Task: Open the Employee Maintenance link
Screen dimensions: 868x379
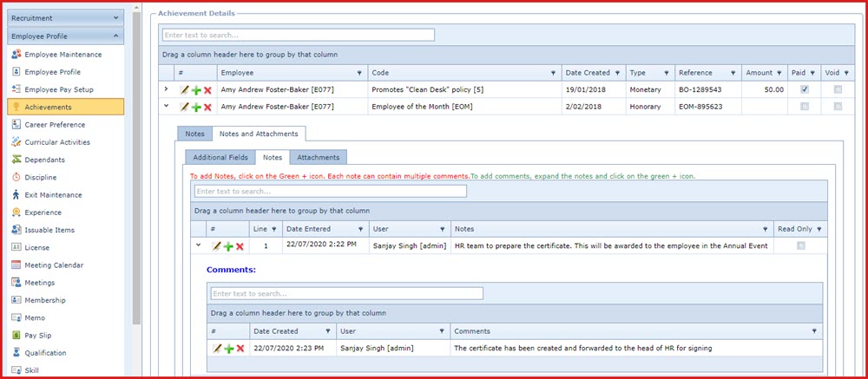Action: (62, 55)
